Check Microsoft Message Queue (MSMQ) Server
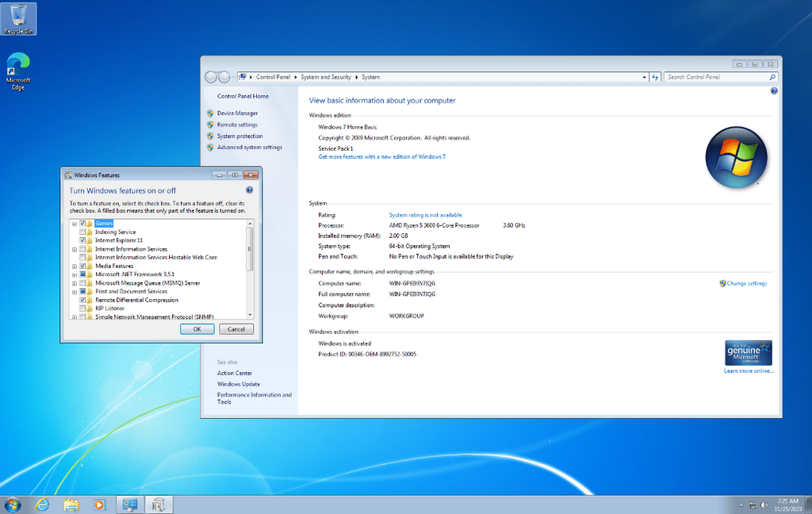The image size is (812, 514). pyautogui.click(x=82, y=283)
